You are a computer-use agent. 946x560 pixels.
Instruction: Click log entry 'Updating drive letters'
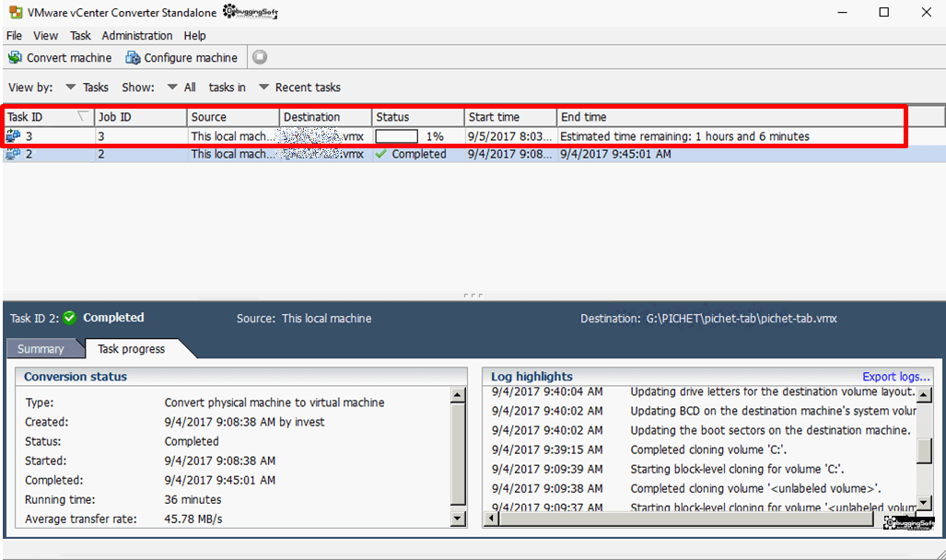click(773, 391)
